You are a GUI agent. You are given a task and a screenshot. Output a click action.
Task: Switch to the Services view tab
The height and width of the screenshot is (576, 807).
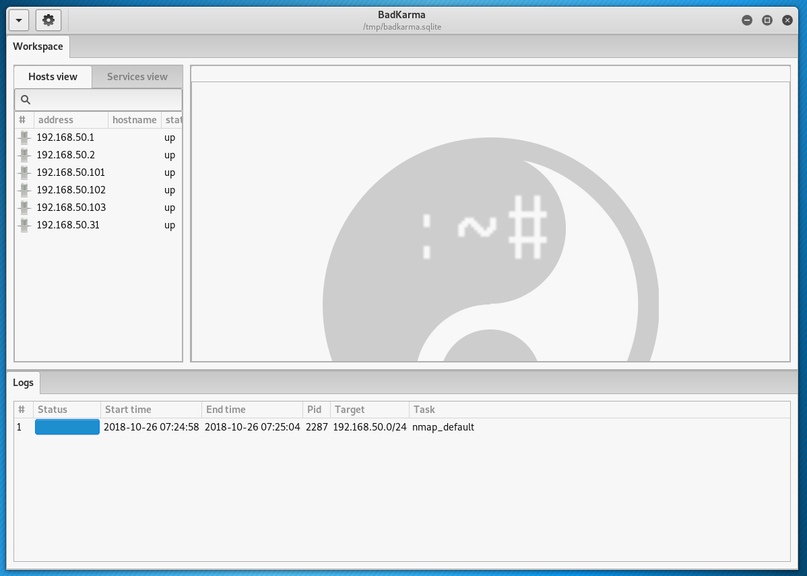click(137, 77)
